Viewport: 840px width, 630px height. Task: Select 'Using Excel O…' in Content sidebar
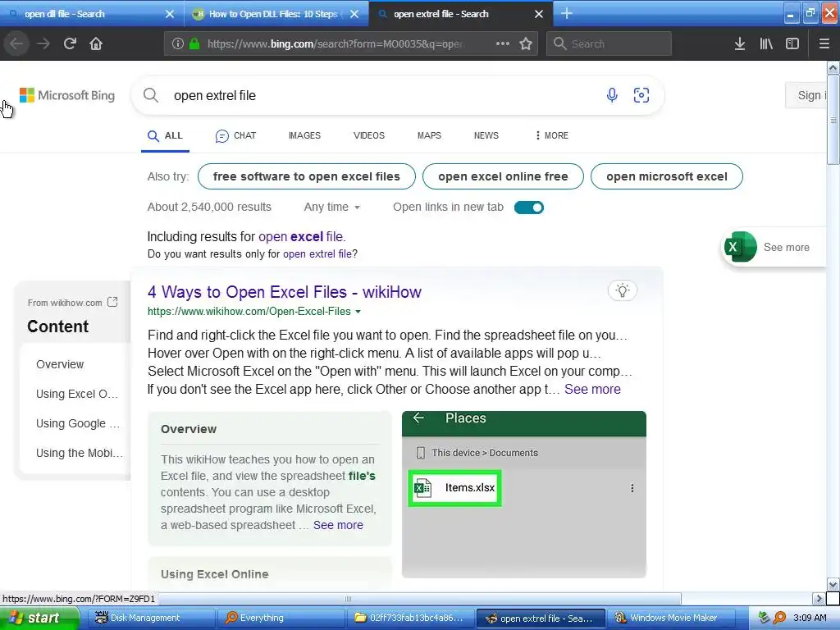coord(77,394)
